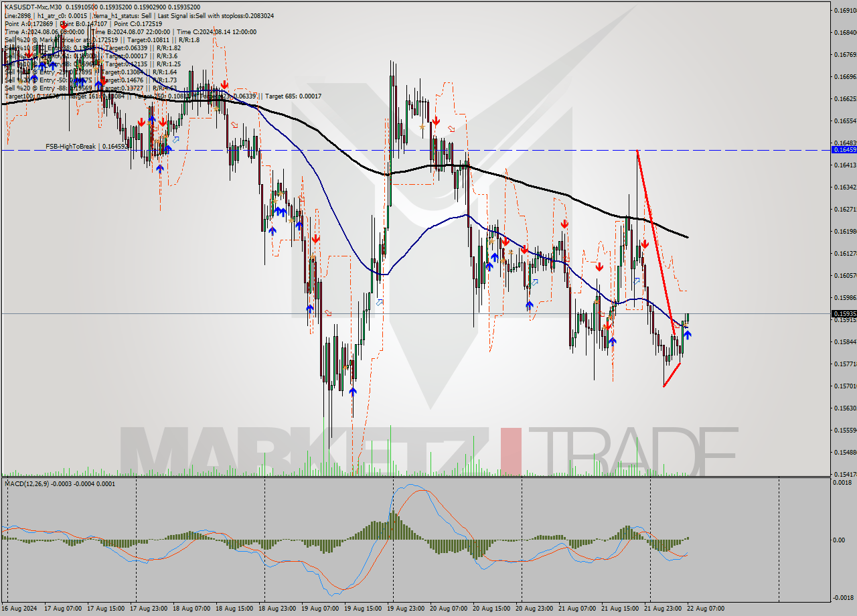
Task: Click the red sell arrow left of the thick red trendline
Action: click(643, 244)
